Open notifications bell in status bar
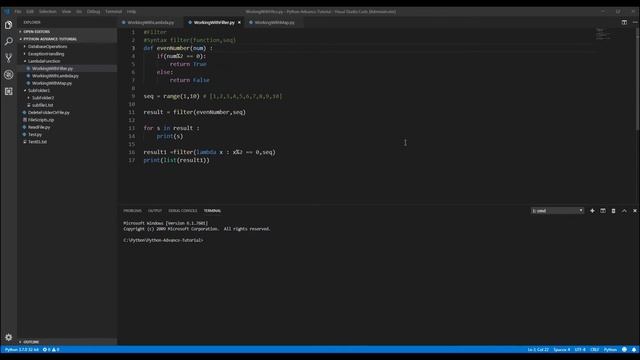640x360 pixels. point(634,349)
